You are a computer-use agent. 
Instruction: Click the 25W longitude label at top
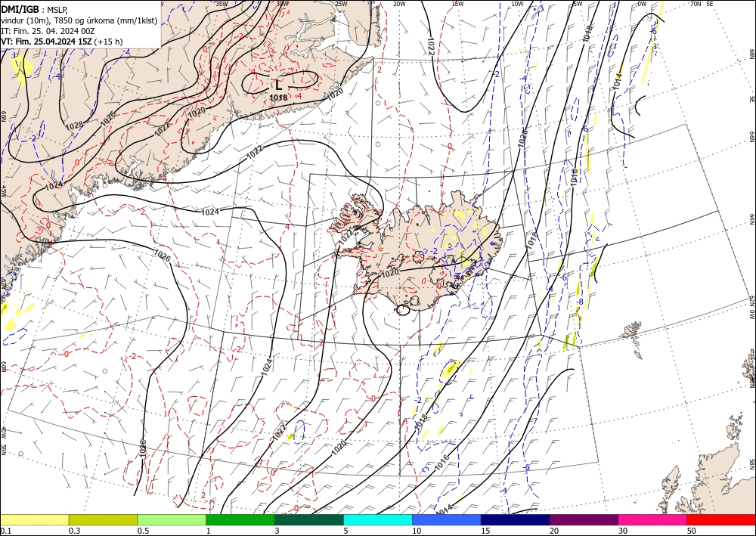[341, 4]
